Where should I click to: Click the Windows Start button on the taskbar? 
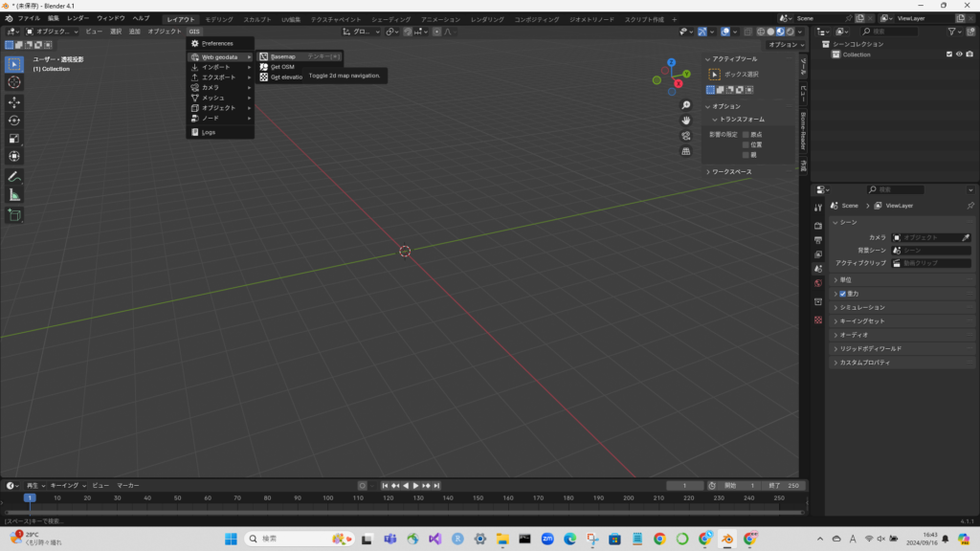[x=231, y=539]
